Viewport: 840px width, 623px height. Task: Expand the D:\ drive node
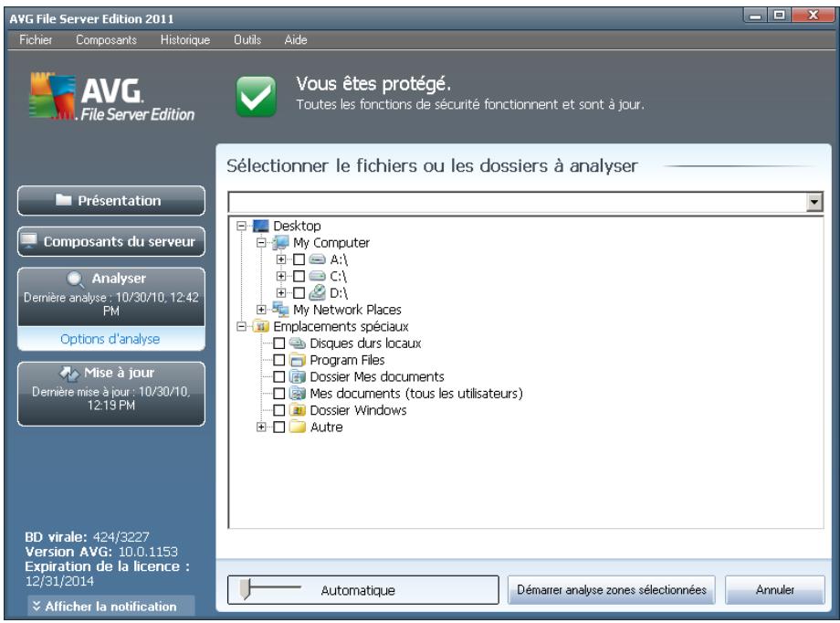[280, 292]
